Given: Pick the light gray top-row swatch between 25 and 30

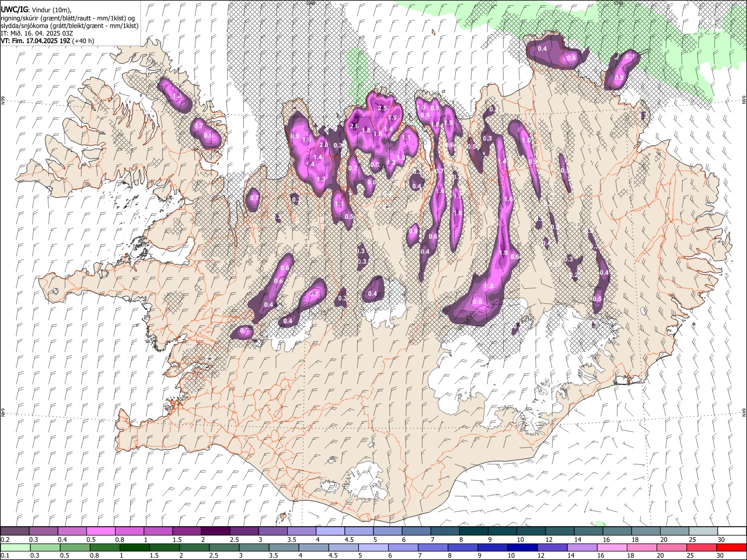Looking at the screenshot, I should [x=703, y=531].
